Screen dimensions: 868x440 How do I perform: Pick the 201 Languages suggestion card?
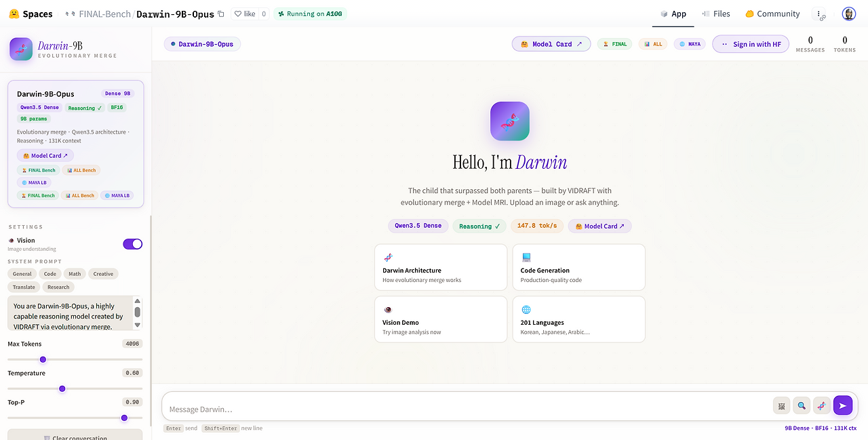coord(578,319)
